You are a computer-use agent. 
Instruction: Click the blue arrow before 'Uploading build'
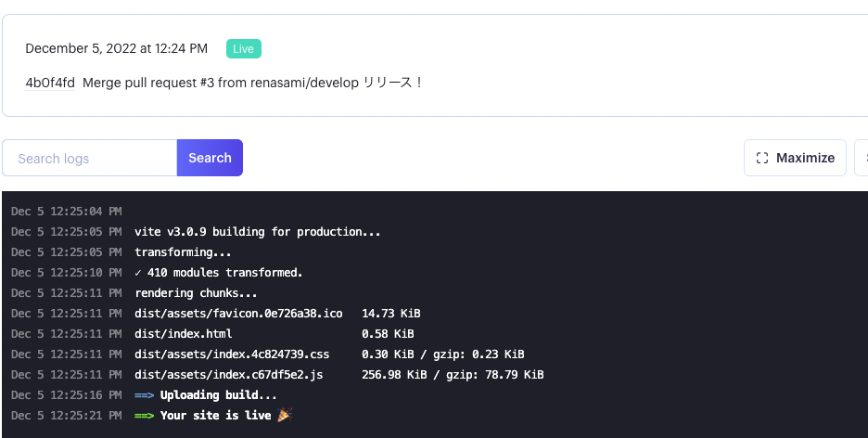tap(144, 395)
